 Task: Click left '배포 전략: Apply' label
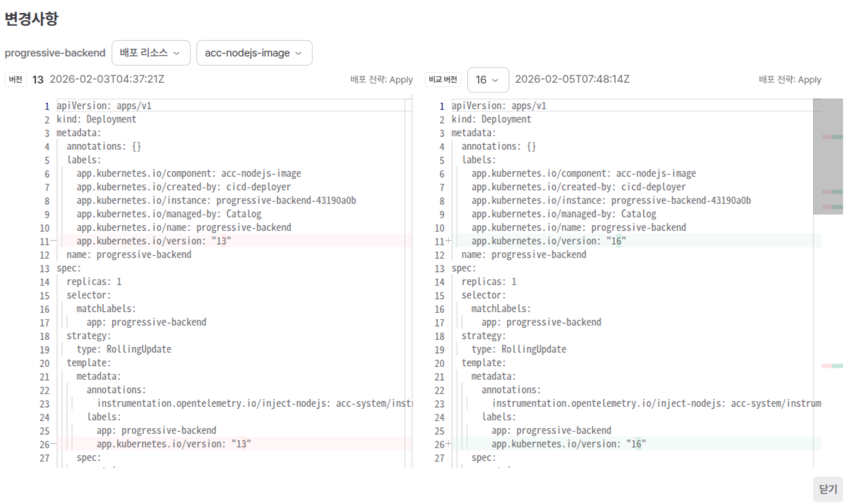pos(382,80)
